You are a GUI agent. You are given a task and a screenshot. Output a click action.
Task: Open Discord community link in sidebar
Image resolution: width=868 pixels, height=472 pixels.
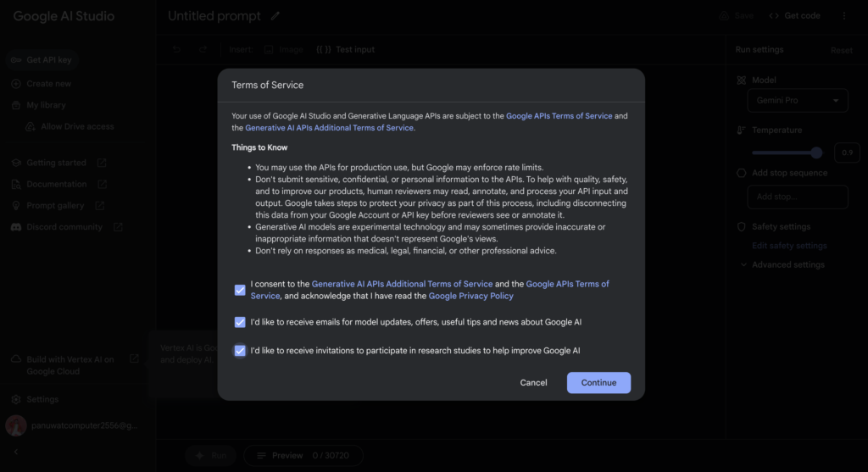click(x=64, y=227)
